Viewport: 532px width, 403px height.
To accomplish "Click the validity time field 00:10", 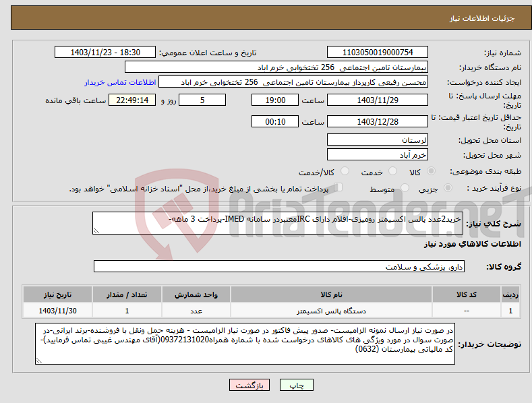I will (275, 121).
